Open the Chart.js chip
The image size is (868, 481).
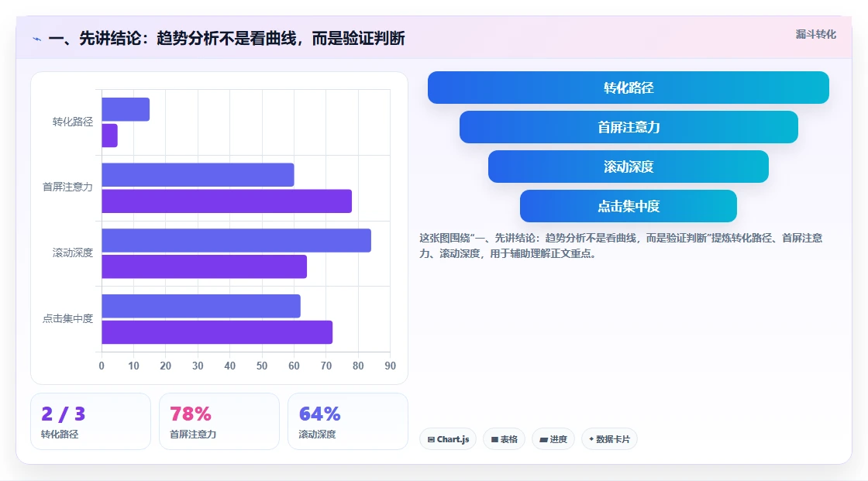(x=448, y=439)
